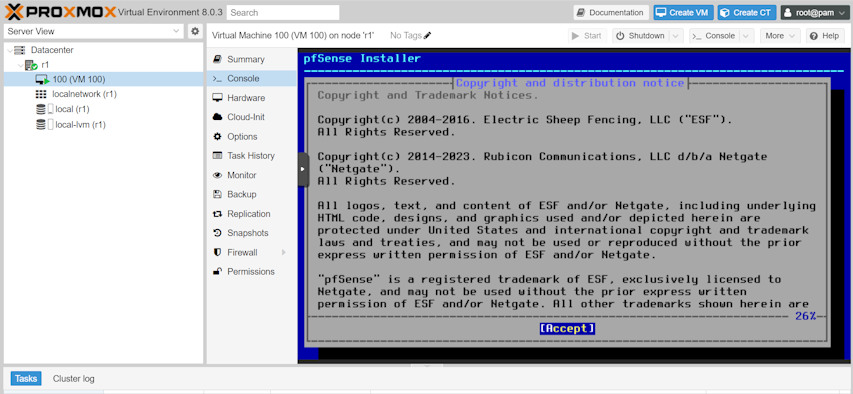Click the Snapshots history icon
The image size is (853, 394).
[217, 233]
